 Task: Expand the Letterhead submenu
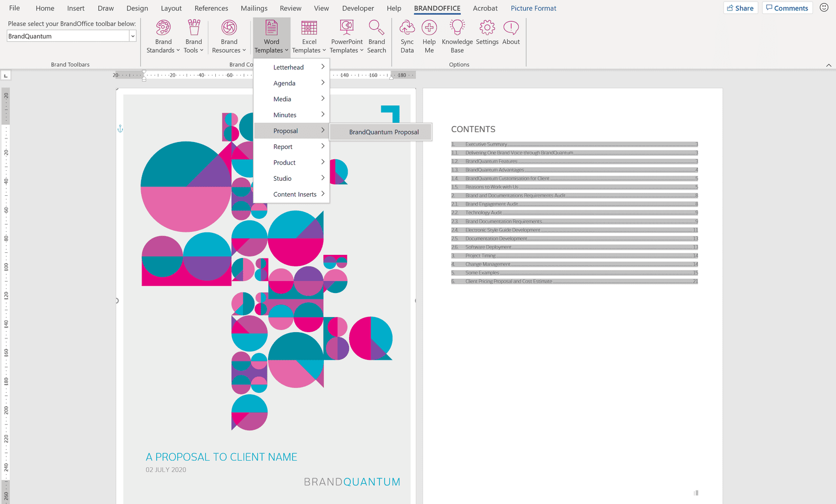(292, 67)
